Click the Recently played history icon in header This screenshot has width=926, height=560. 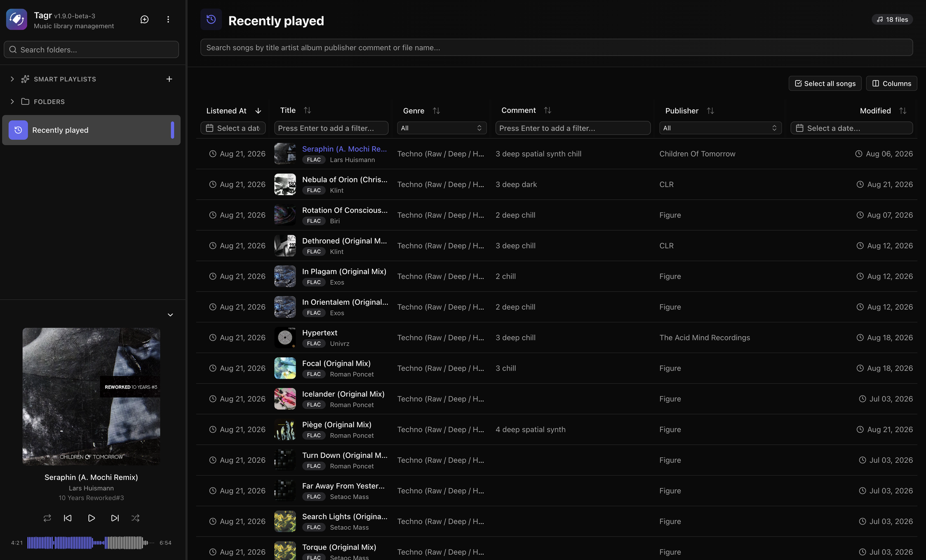[211, 19]
